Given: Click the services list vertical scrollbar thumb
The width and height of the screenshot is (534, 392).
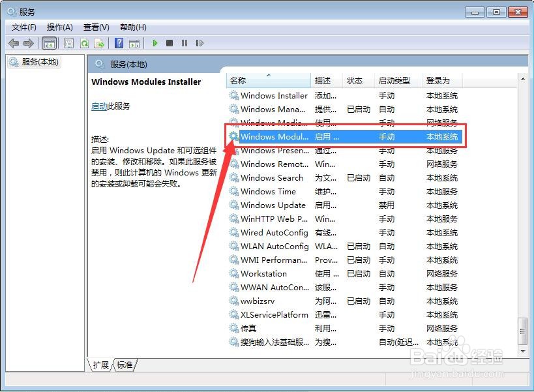Looking at the screenshot, I should (x=523, y=331).
